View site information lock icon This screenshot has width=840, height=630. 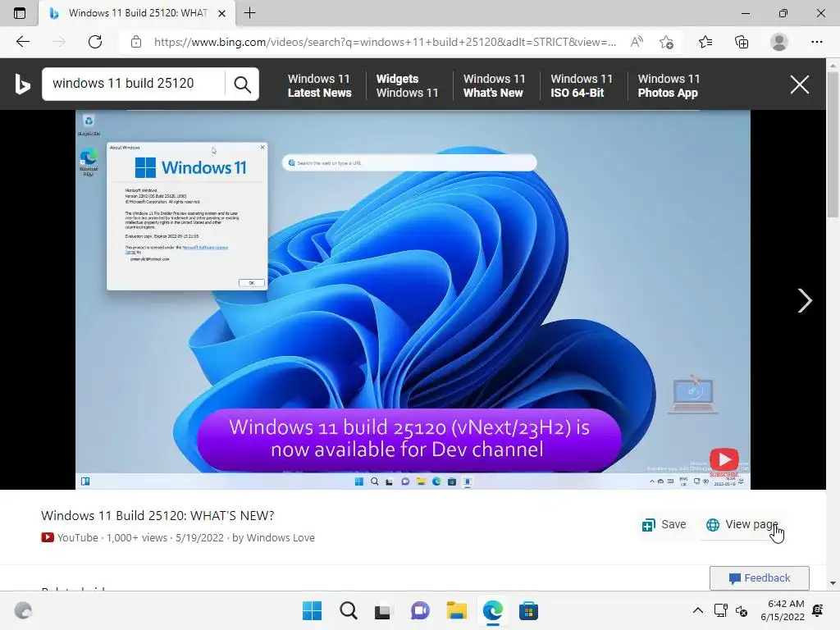136,42
